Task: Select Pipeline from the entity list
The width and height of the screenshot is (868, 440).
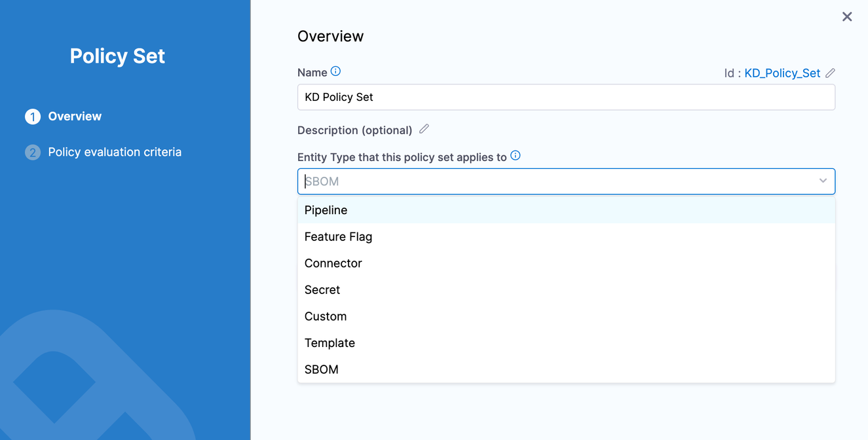Action: click(326, 210)
